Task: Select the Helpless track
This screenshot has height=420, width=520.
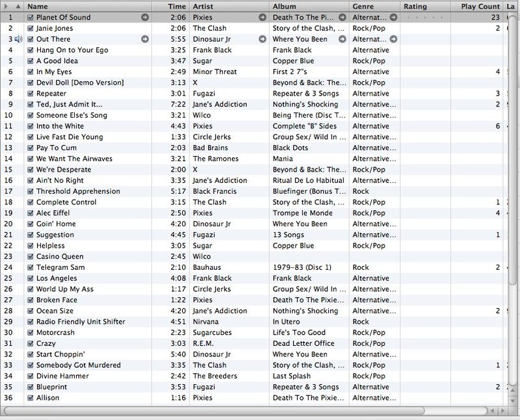Action: pos(51,246)
